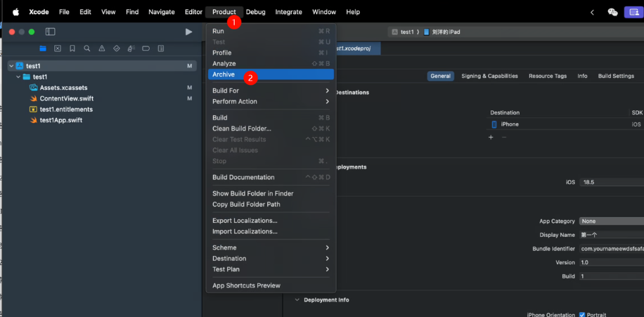Open the Test navigator diamond icon
Image resolution: width=644 pixels, height=317 pixels.
click(116, 48)
